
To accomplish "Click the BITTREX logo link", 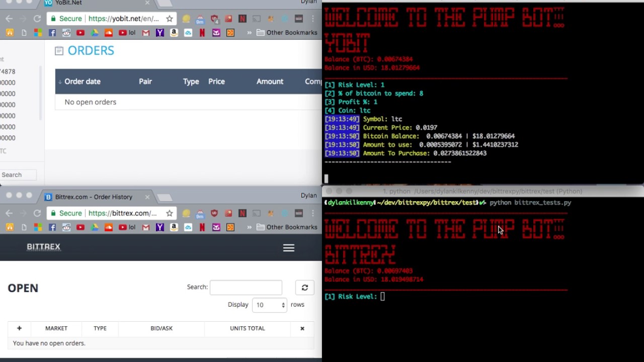I will coord(43,247).
